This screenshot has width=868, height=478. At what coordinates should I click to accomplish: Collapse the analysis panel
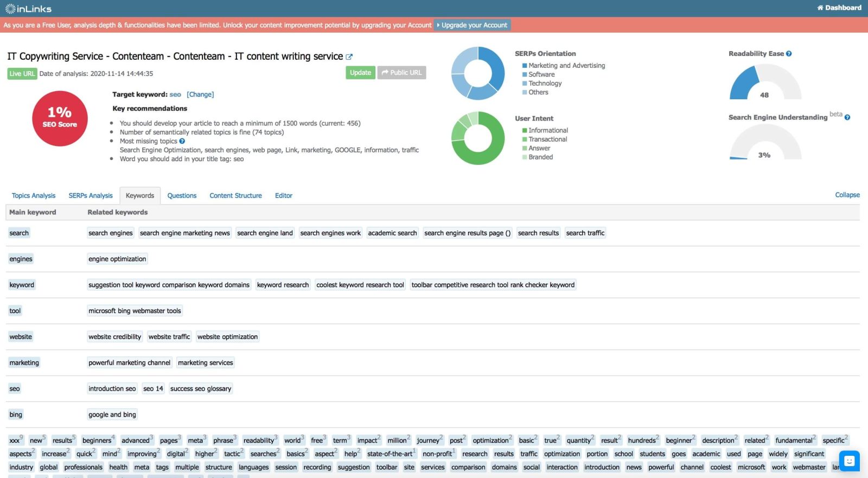[847, 195]
